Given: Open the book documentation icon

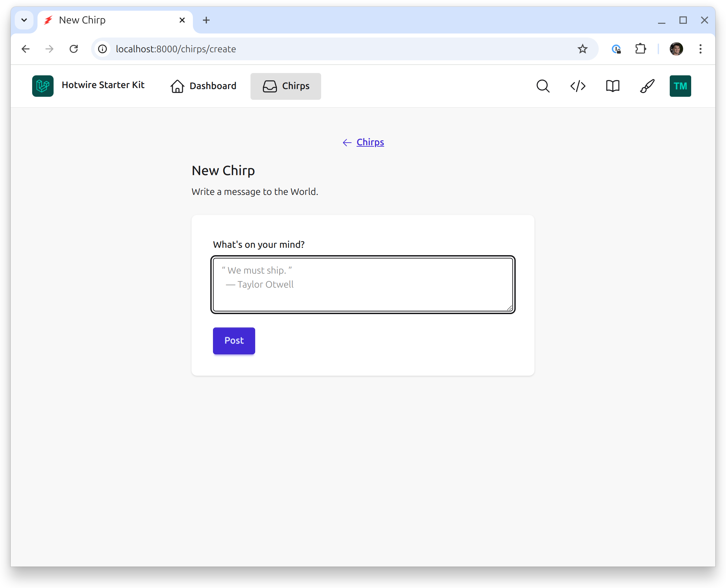Looking at the screenshot, I should 612,86.
